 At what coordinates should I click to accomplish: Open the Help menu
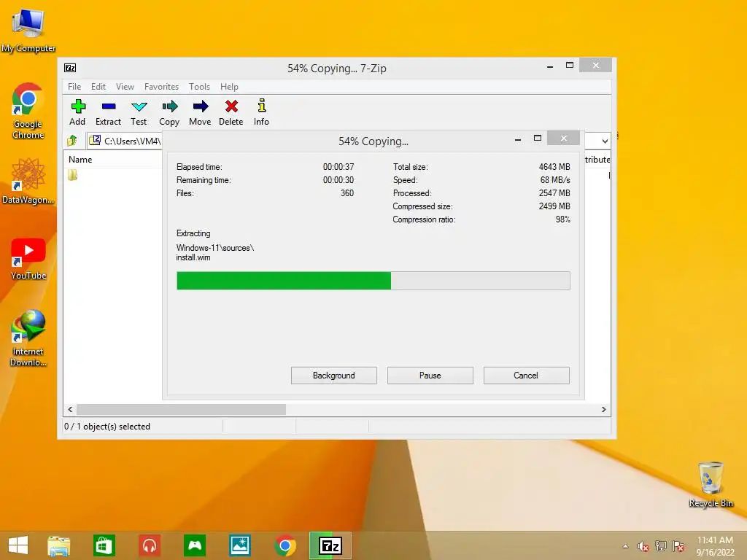point(229,87)
